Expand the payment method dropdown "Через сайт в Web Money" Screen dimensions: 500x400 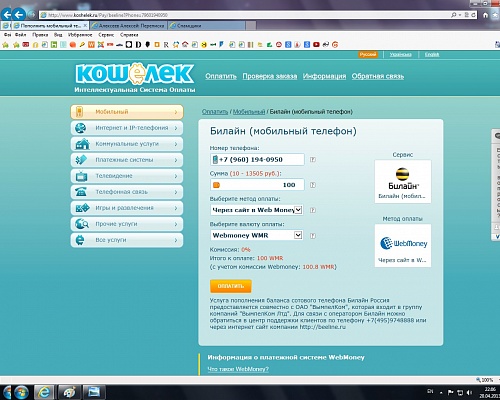(x=257, y=210)
